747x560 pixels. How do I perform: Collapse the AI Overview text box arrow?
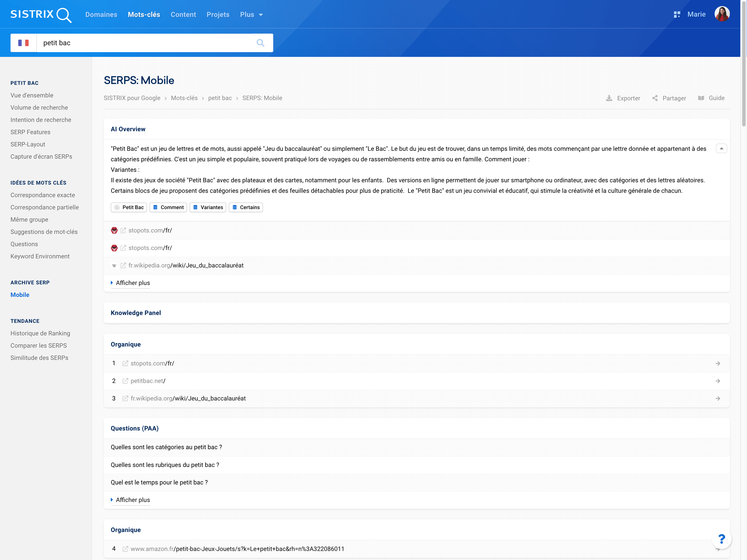pos(721,148)
